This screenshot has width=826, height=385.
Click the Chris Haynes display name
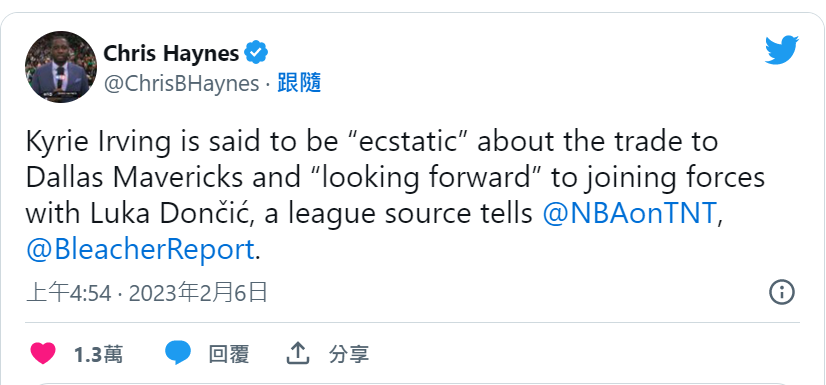pos(171,53)
